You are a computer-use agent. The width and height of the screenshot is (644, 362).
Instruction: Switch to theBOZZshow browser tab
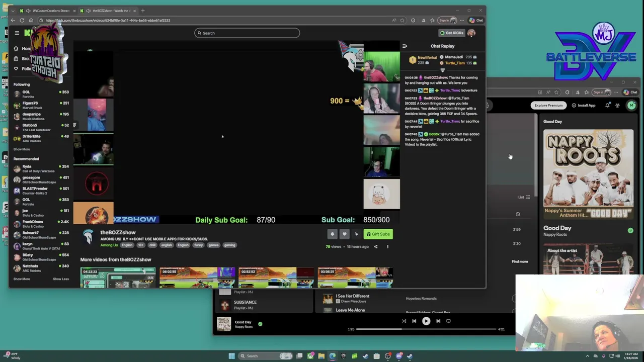[x=108, y=11]
